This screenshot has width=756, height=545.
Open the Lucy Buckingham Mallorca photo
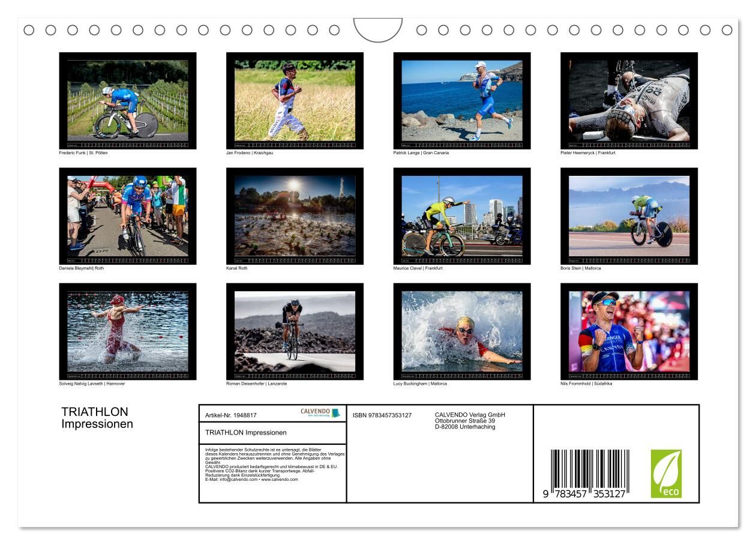(461, 331)
